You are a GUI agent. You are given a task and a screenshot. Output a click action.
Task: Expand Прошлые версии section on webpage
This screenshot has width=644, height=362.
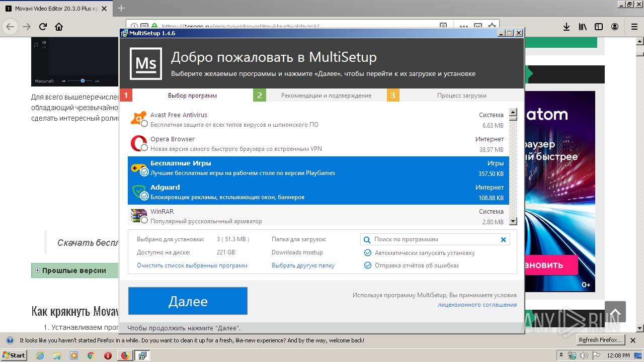[37, 270]
